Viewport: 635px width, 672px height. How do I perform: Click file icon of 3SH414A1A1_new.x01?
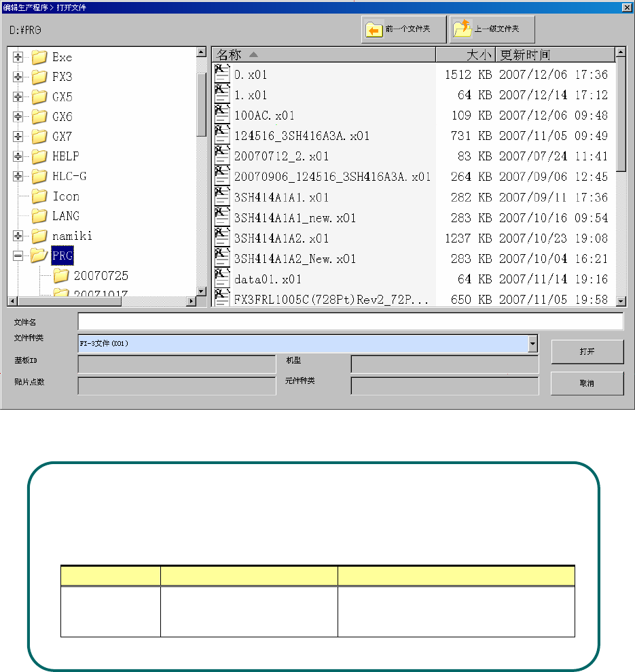point(222,217)
